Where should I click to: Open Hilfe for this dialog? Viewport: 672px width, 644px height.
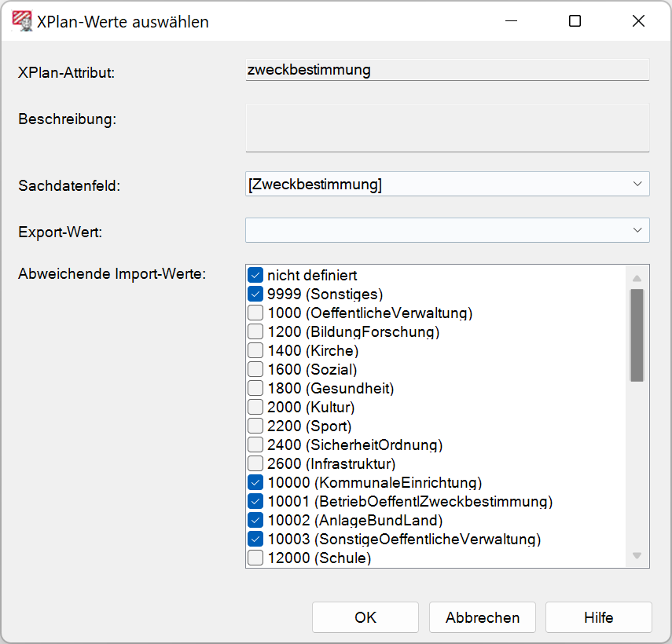(x=598, y=617)
